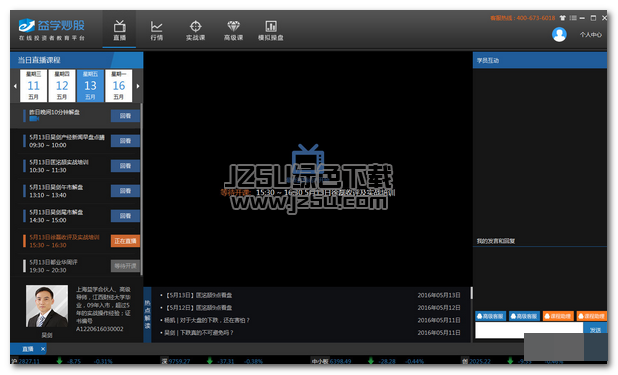Click 回看 for the 09:30 ~ 10:00 course

click(125, 141)
